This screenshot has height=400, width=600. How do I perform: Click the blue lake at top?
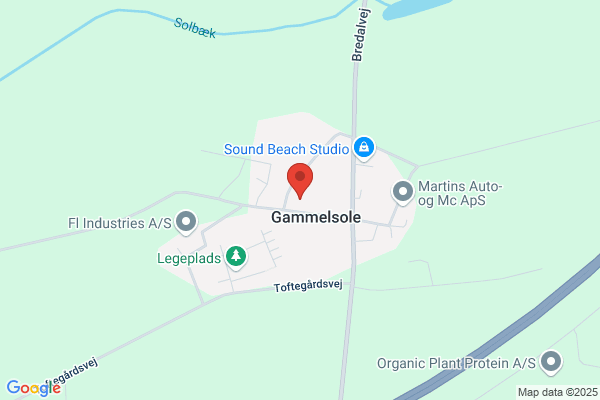click(x=415, y=8)
